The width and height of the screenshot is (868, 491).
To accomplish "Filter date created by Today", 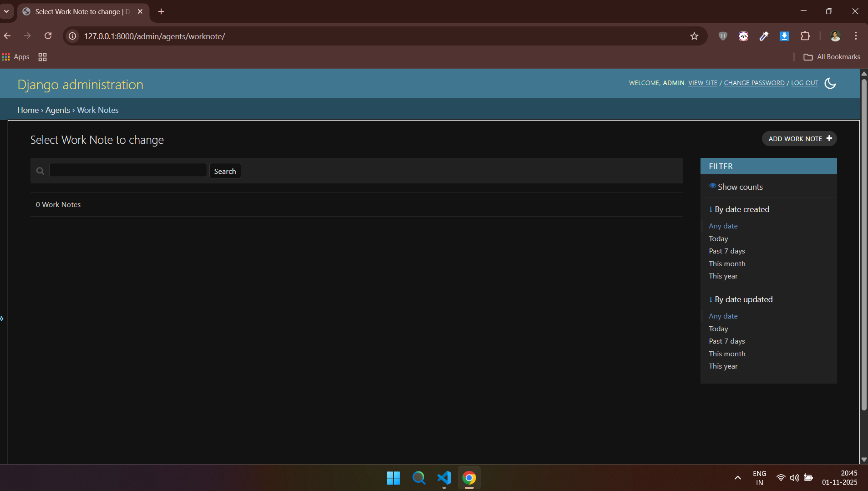I will tap(718, 239).
